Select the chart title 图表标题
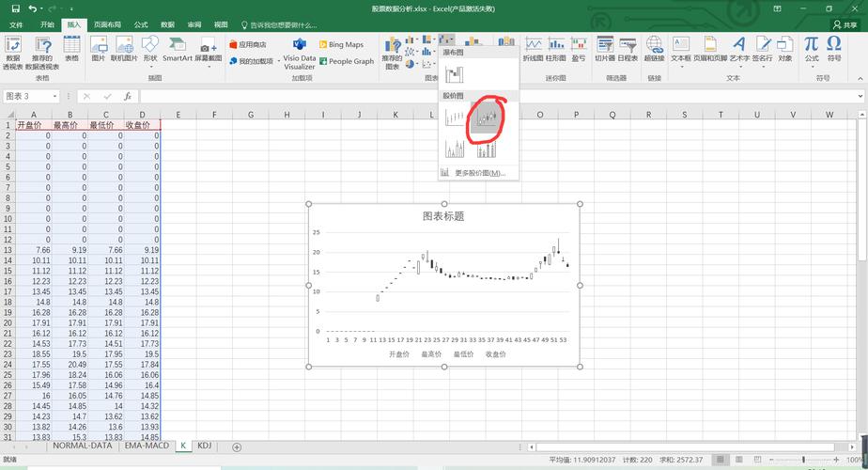 443,216
